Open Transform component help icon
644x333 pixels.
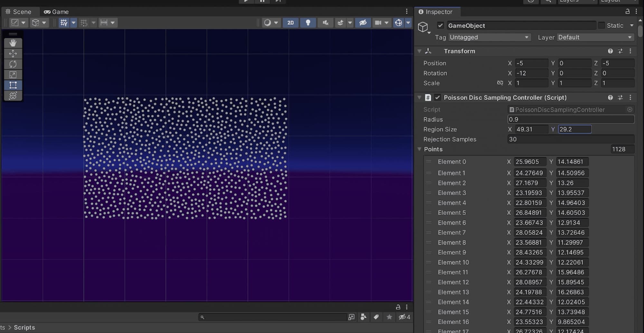pyautogui.click(x=610, y=51)
